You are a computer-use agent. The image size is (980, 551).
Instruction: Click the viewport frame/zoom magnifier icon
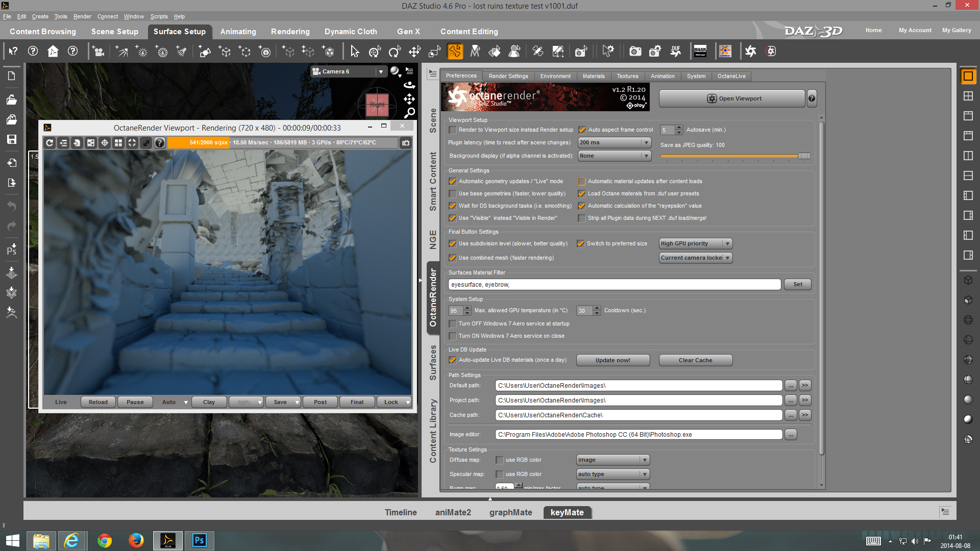coord(409,113)
